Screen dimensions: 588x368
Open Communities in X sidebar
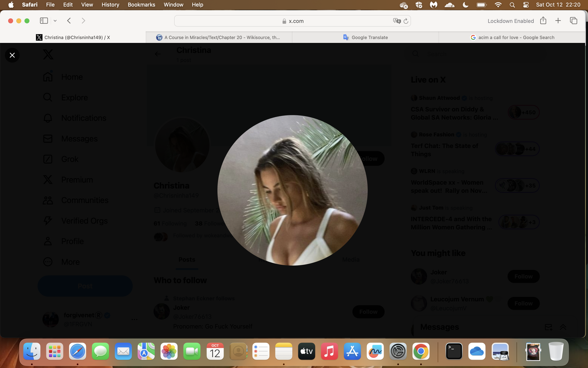point(76,200)
